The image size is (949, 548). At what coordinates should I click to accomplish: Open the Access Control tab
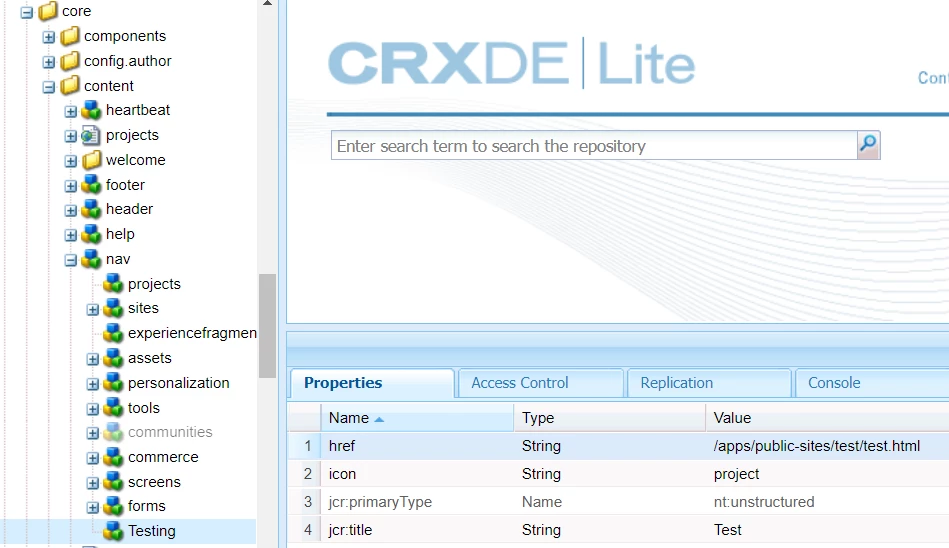click(x=540, y=383)
